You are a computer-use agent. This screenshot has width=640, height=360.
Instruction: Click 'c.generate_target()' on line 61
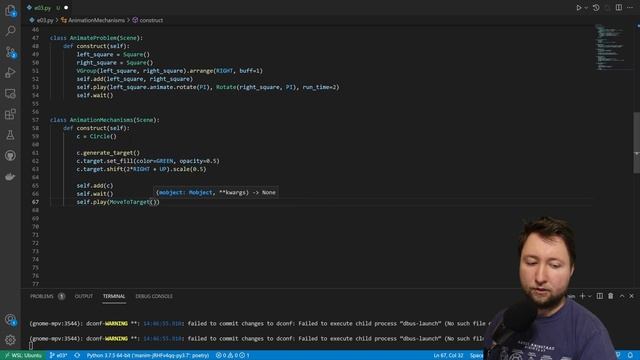point(108,153)
